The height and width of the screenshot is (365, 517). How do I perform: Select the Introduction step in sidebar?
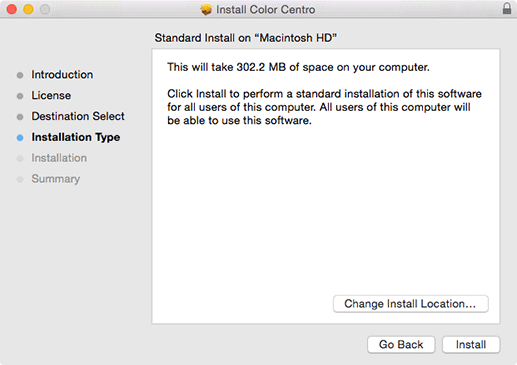click(62, 75)
